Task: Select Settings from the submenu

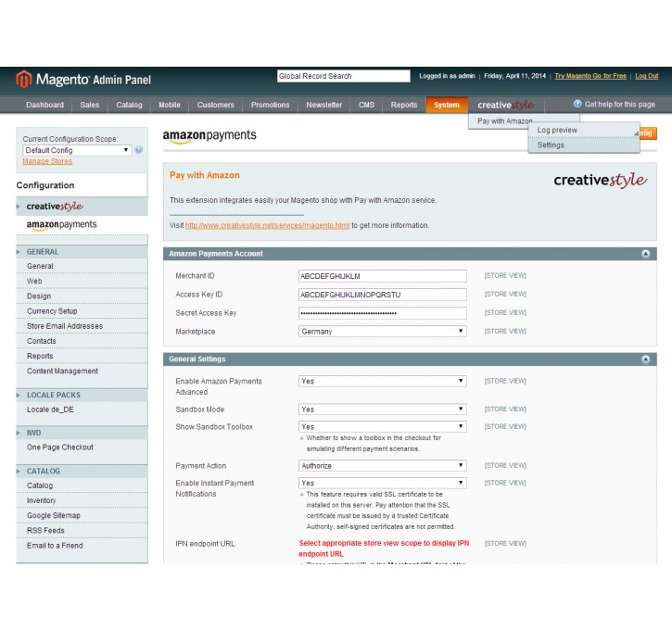Action: click(x=584, y=145)
